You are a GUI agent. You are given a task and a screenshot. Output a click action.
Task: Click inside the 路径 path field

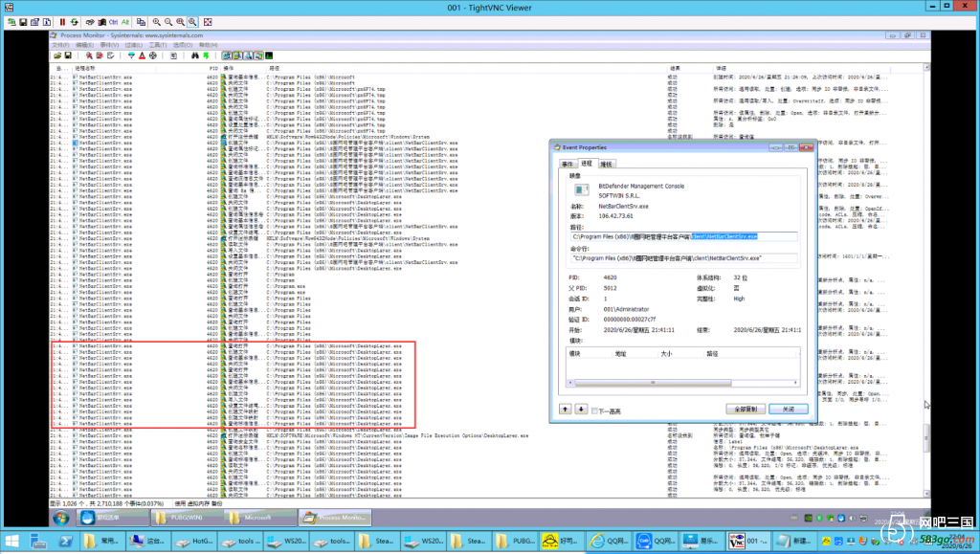tap(683, 236)
